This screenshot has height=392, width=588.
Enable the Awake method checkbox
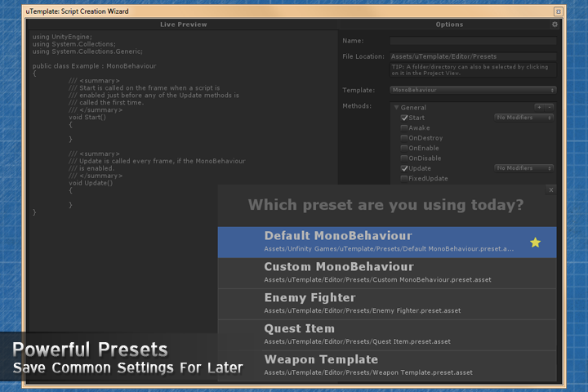[x=404, y=127]
